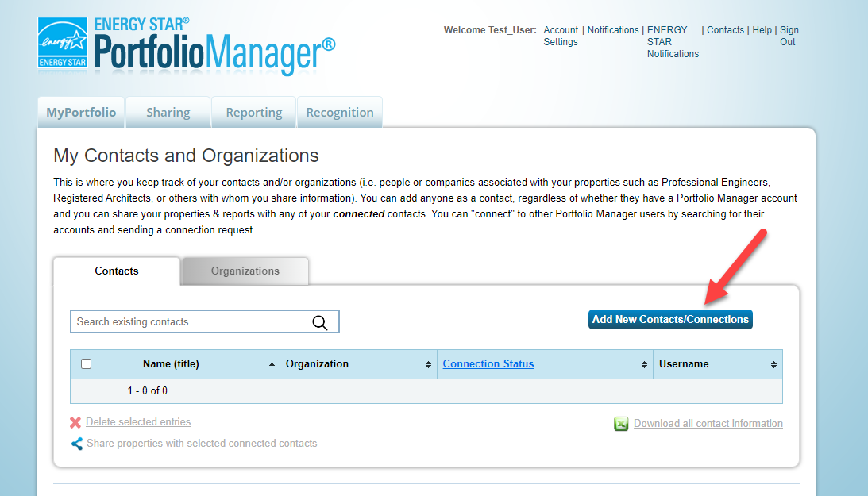Viewport: 868px width, 496px height.
Task: Switch to the Organizations sub-tab
Action: [245, 271]
